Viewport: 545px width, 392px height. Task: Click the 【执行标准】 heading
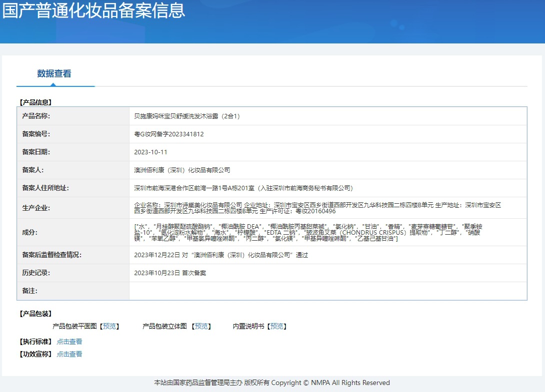[35, 342]
